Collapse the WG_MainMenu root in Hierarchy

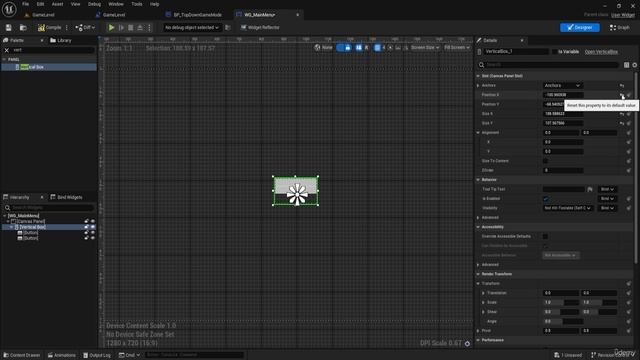click(5, 216)
